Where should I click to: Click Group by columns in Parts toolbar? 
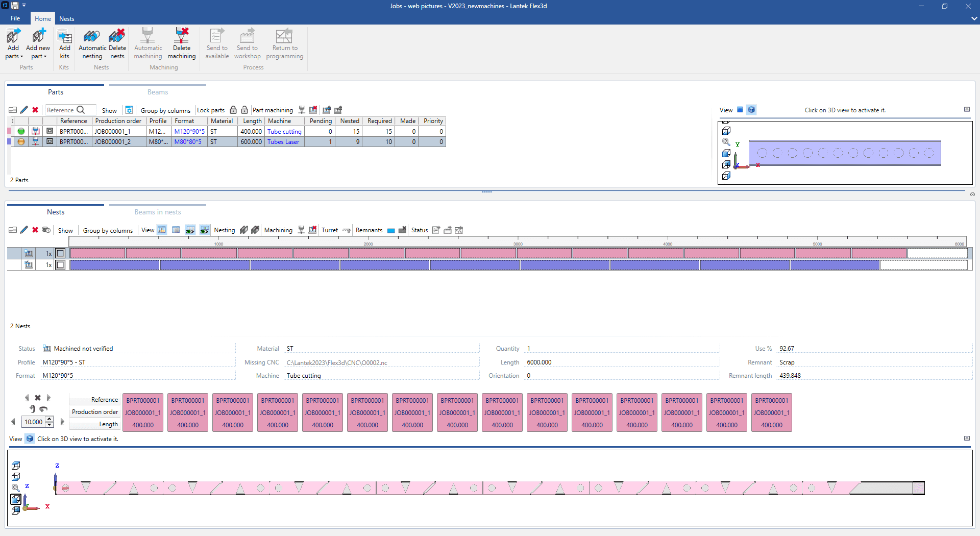click(x=165, y=110)
